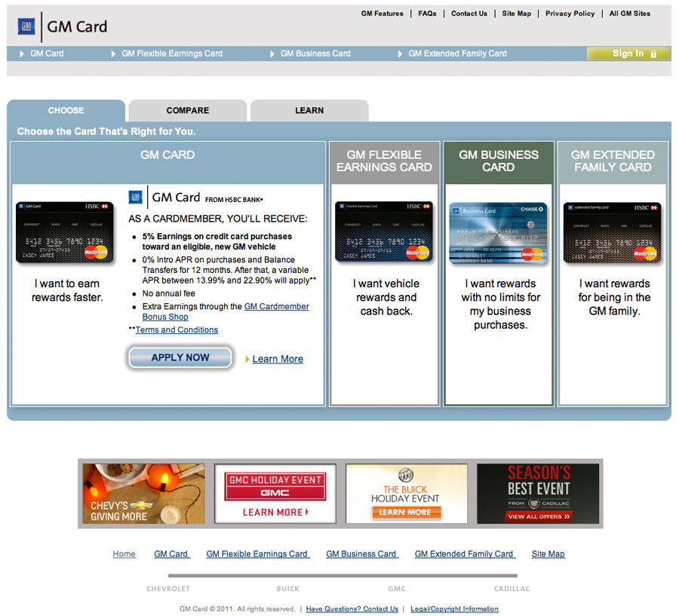679x616 pixels.
Task: Open the Buick Holiday Event banner
Action: click(x=406, y=494)
